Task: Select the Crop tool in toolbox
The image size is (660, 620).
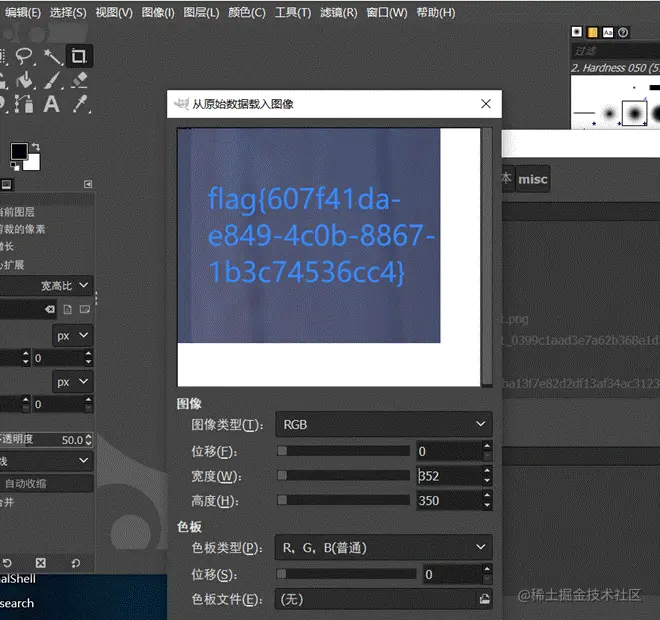Action: point(79,56)
